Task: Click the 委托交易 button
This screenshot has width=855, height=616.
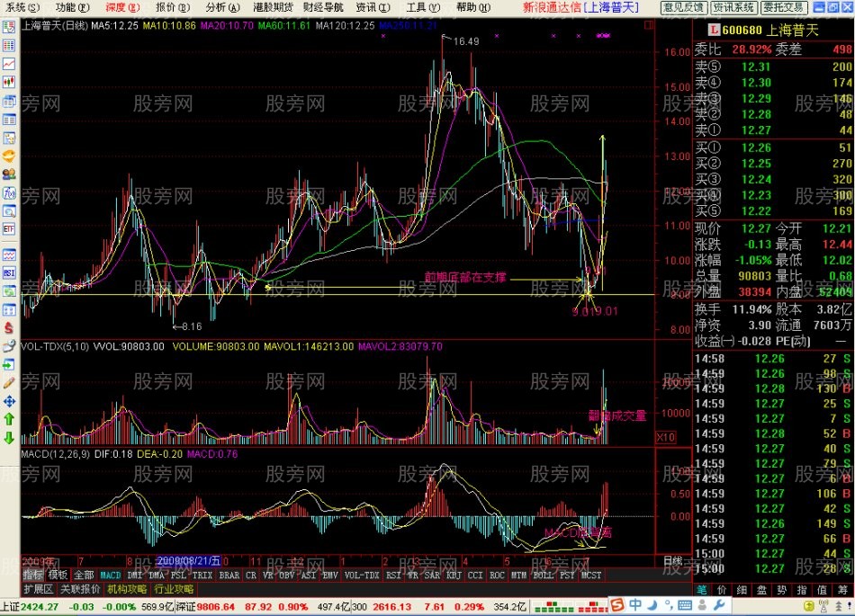Action: pos(784,7)
